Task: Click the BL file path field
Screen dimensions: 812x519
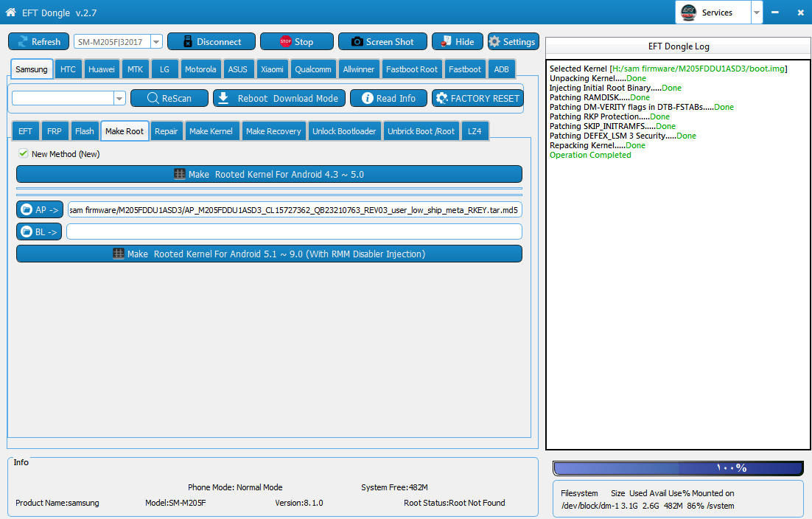Action: point(294,231)
